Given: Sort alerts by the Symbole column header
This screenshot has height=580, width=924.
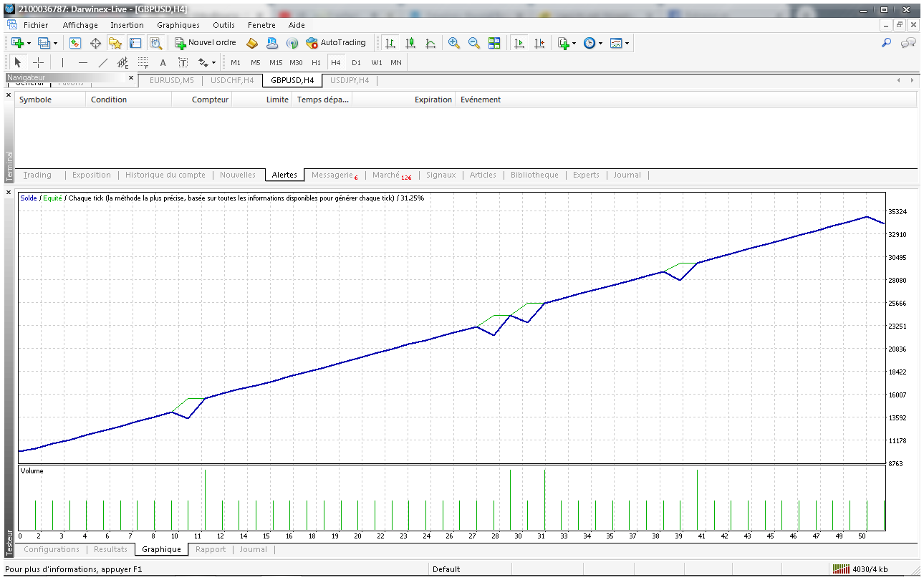Looking at the screenshot, I should (36, 100).
